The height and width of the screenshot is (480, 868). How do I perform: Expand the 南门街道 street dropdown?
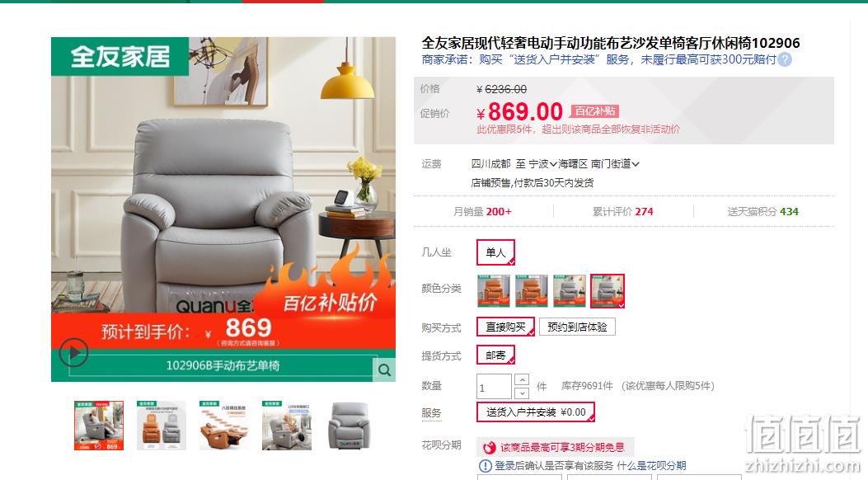click(614, 164)
